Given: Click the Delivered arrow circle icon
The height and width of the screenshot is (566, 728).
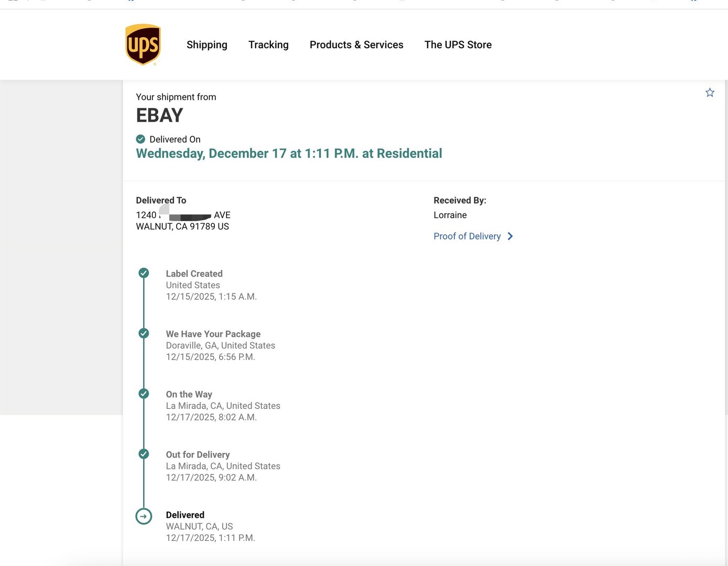Looking at the screenshot, I should tap(144, 516).
